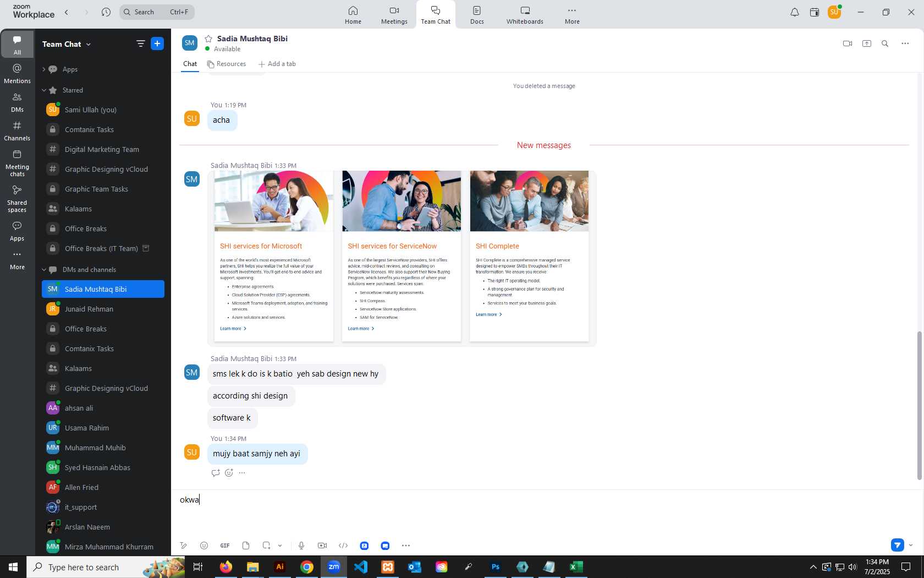Open the profile avatar in title bar
The width and height of the screenshot is (924, 578).
[x=834, y=12]
